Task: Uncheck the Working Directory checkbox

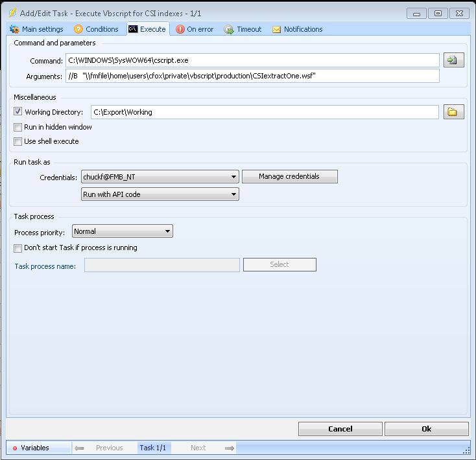Action: [x=18, y=112]
